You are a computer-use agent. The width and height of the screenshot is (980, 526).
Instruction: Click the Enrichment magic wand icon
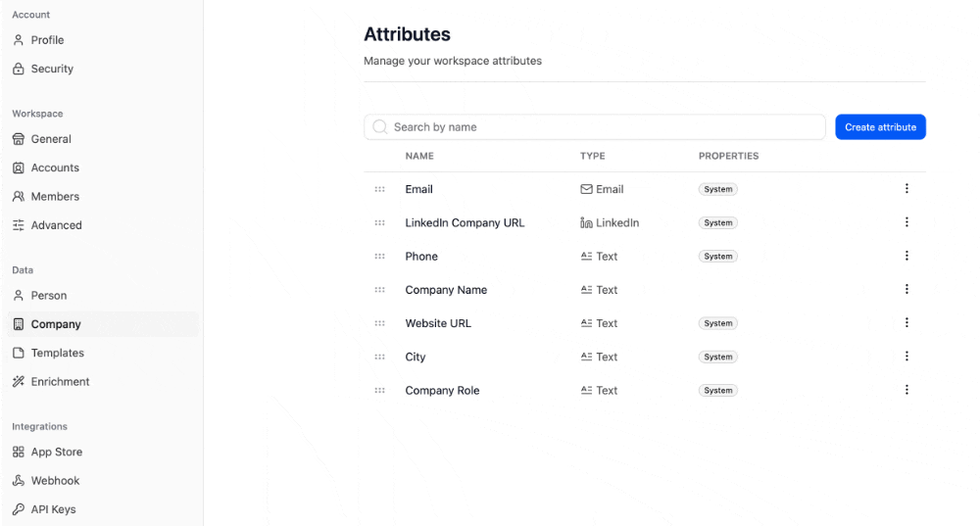(18, 381)
